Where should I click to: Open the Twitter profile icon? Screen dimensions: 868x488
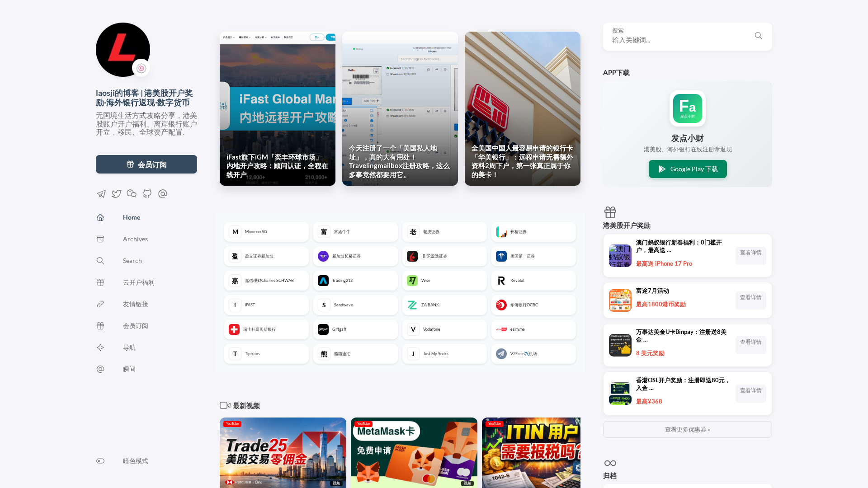pos(117,194)
